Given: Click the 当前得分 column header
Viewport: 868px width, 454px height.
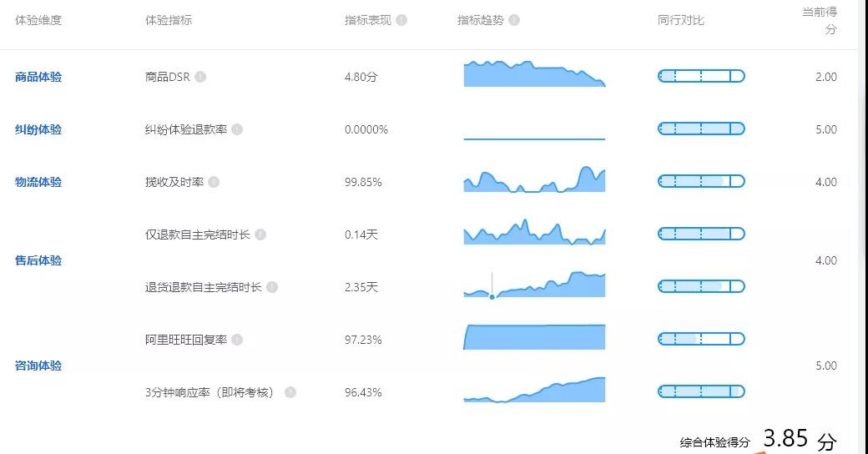Looking at the screenshot, I should pos(820,21).
